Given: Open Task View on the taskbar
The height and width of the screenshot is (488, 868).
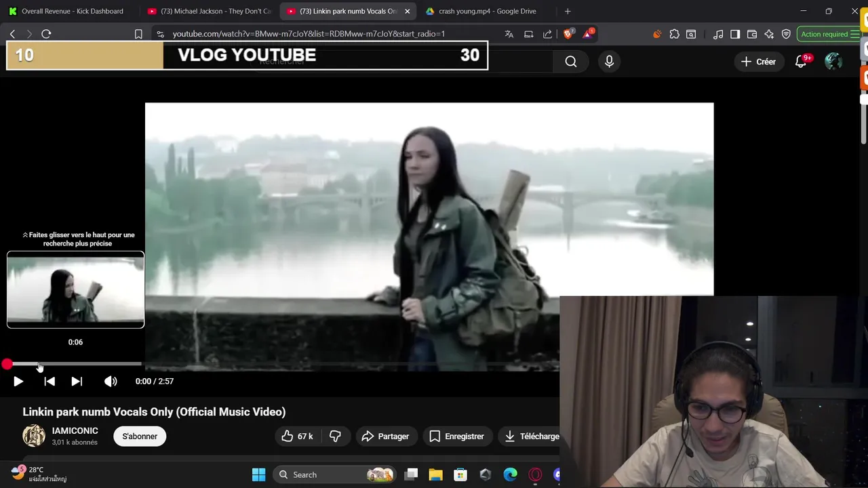Looking at the screenshot, I should [411, 474].
